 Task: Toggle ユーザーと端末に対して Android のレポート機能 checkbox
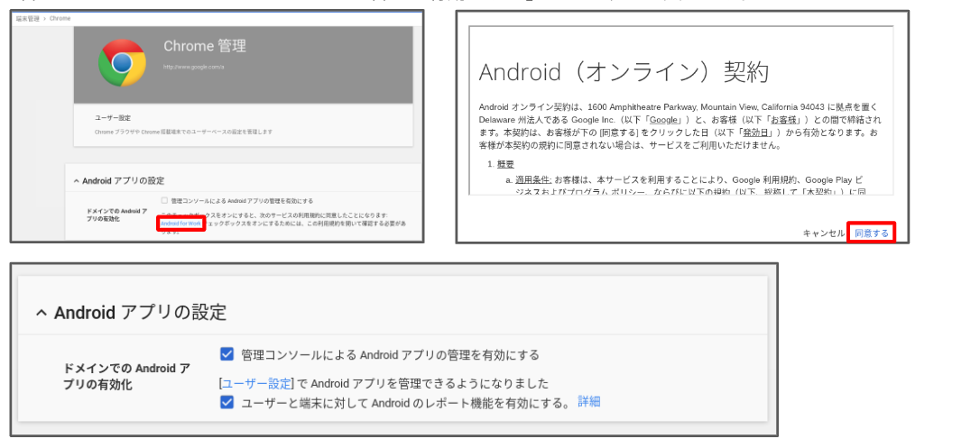tap(227, 402)
